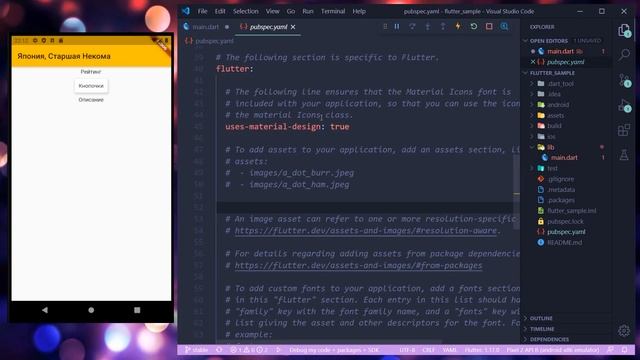Open notifications bell in status bar
The height and width of the screenshot is (360, 640).
[x=624, y=350]
